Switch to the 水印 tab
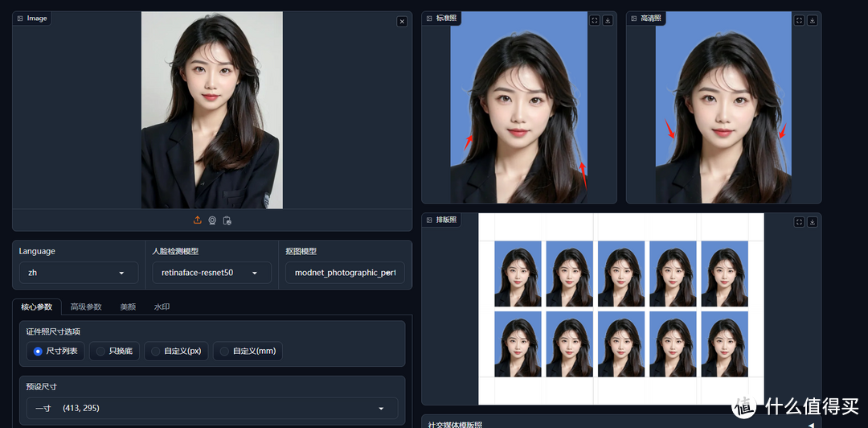This screenshot has height=428, width=868. [162, 307]
